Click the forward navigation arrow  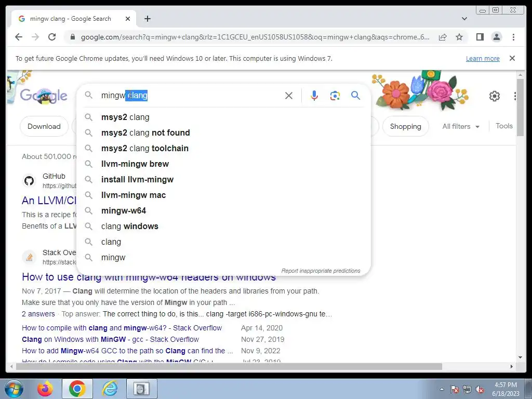pyautogui.click(x=35, y=37)
